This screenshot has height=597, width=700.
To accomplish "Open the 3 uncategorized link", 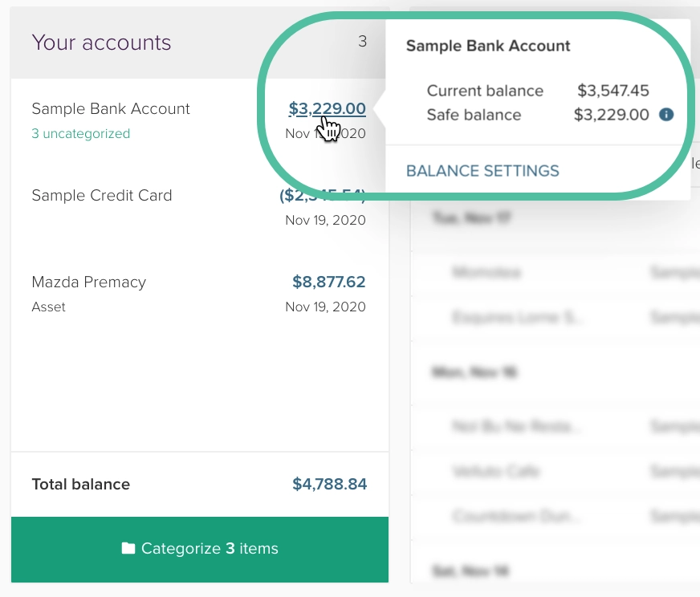I will point(80,134).
